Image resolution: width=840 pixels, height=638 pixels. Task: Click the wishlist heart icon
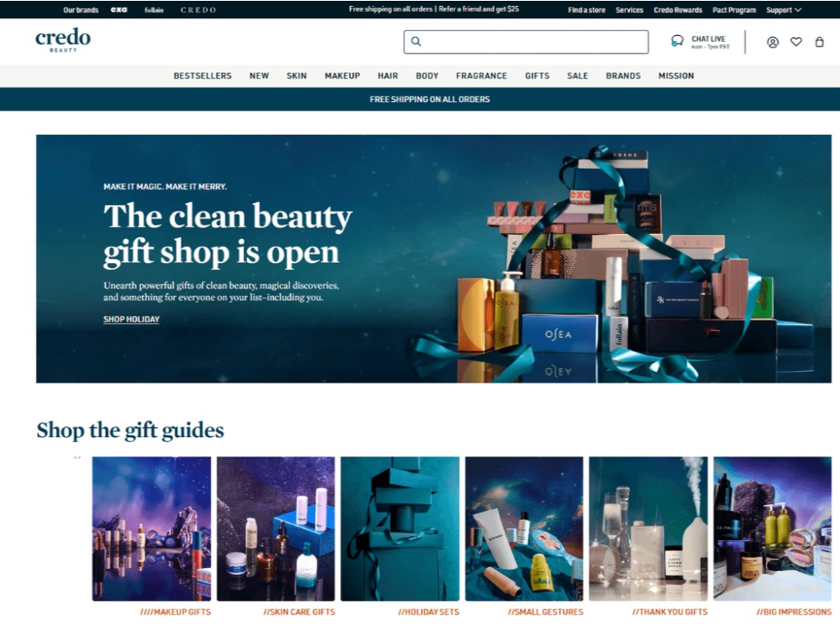pos(796,42)
